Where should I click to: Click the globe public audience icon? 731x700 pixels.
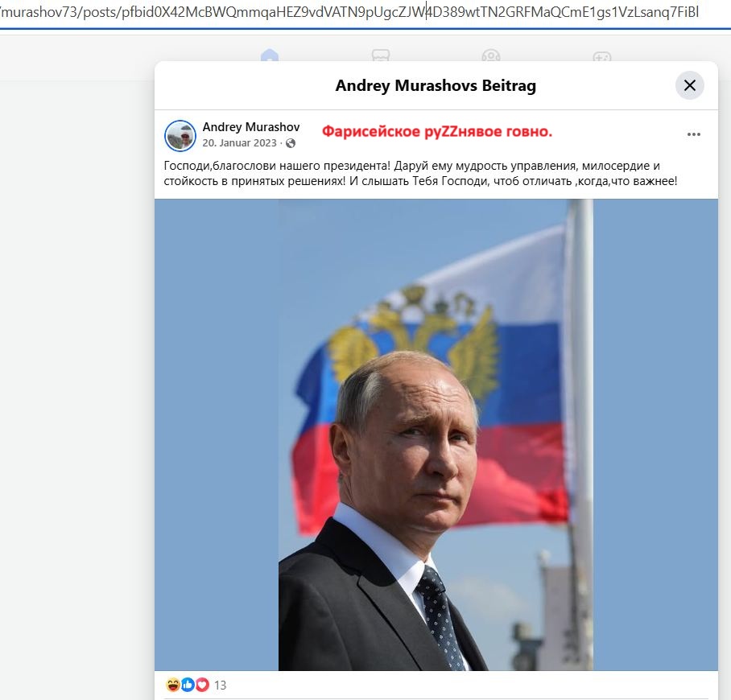point(291,143)
